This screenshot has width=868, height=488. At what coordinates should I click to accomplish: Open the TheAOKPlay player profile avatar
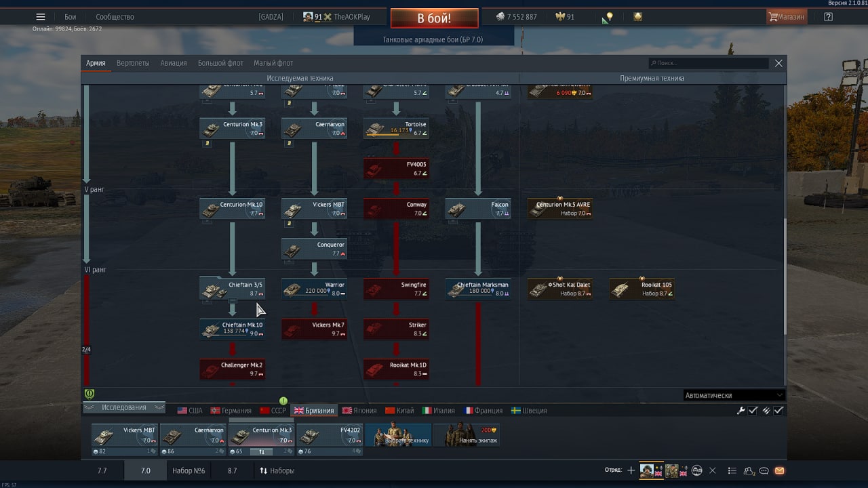308,17
